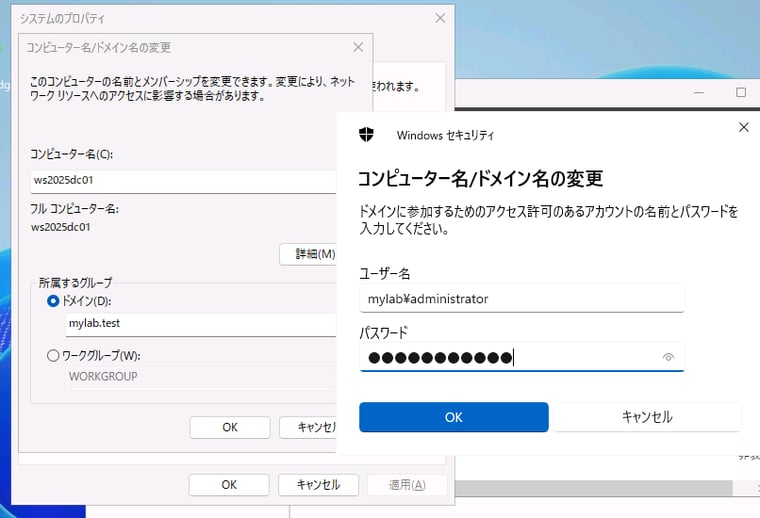Click キャンセル in the computer name change dialog

[x=308, y=427]
